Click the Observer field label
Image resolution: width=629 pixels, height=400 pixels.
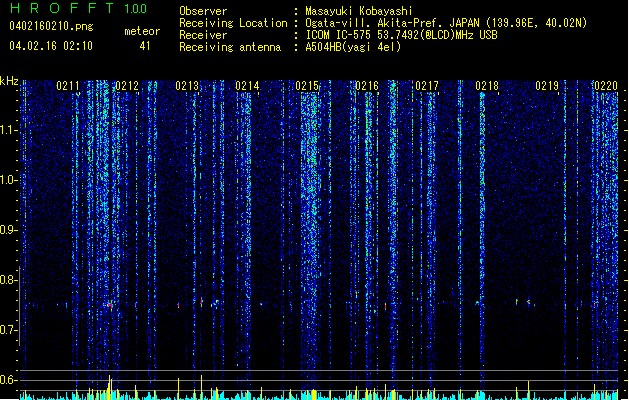coord(203,11)
